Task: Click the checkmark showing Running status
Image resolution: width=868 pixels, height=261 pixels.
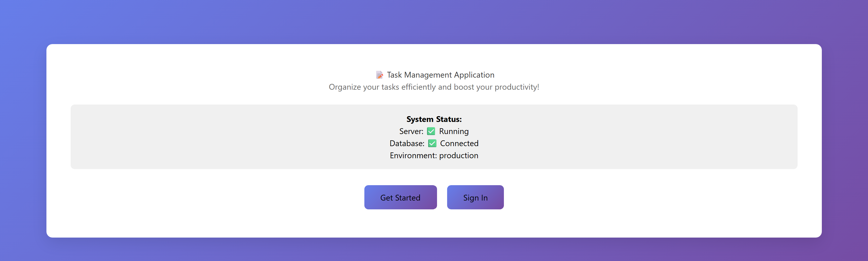Action: pos(431,131)
